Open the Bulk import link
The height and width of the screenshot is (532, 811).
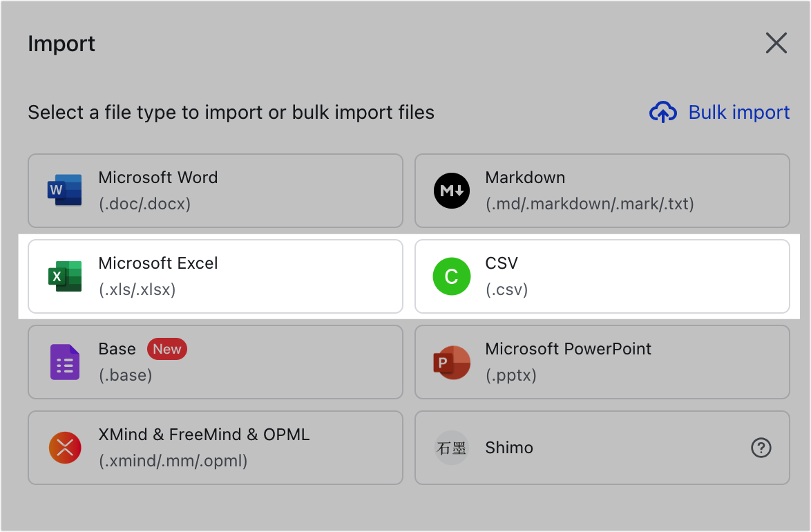738,112
